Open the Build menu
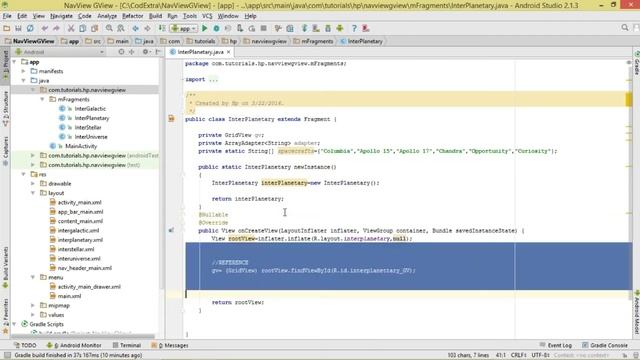 coord(155,16)
